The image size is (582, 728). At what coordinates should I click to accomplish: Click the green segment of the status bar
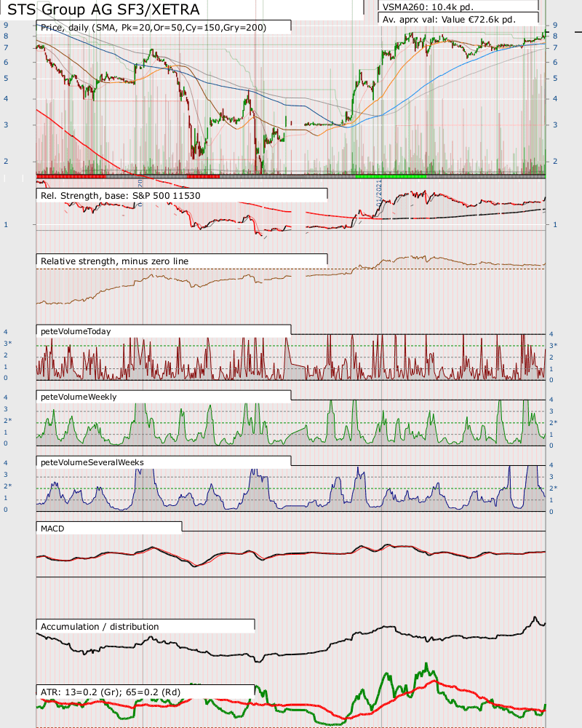click(391, 176)
